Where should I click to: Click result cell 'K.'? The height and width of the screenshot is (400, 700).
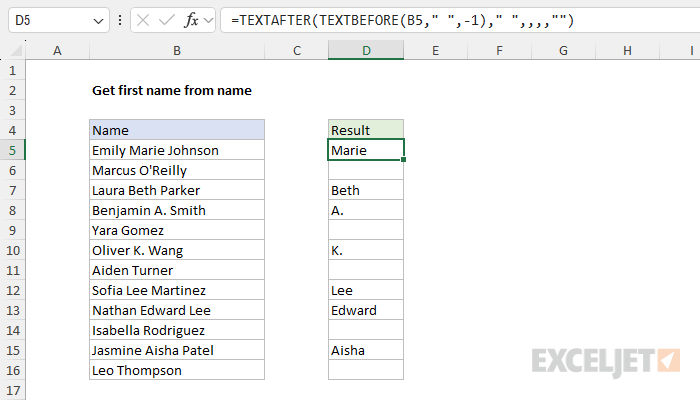point(366,250)
